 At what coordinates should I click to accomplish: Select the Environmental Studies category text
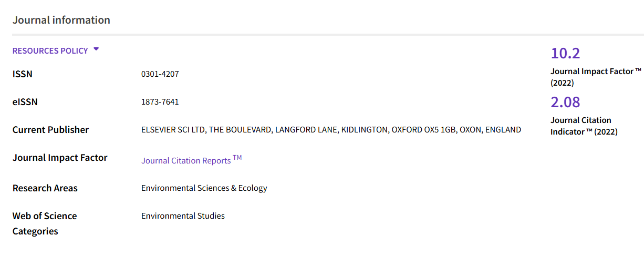[x=183, y=216]
